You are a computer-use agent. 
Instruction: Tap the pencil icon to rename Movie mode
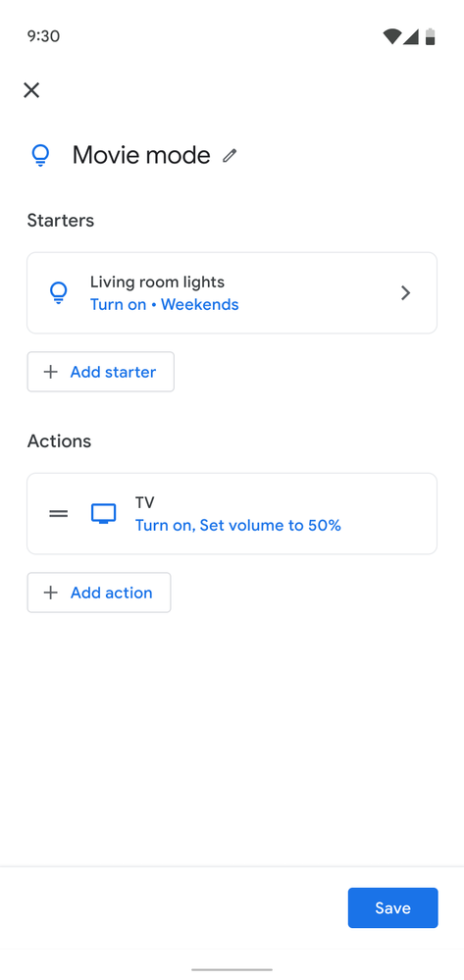(x=231, y=155)
